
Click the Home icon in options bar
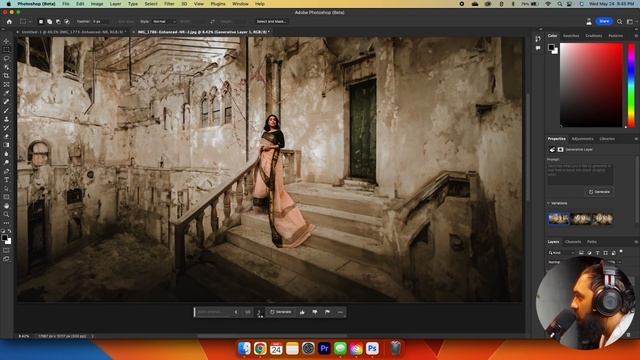[9, 21]
